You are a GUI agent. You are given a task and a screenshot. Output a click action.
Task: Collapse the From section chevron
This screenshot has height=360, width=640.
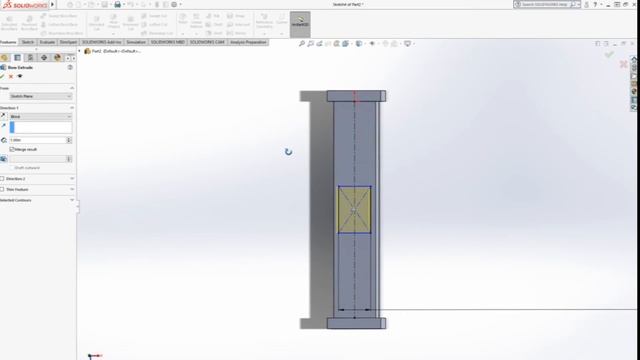72,88
